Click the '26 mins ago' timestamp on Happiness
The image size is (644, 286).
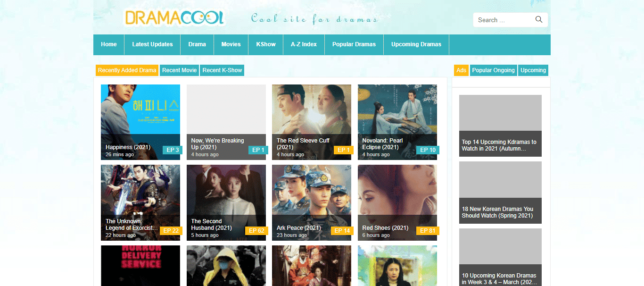(x=120, y=154)
